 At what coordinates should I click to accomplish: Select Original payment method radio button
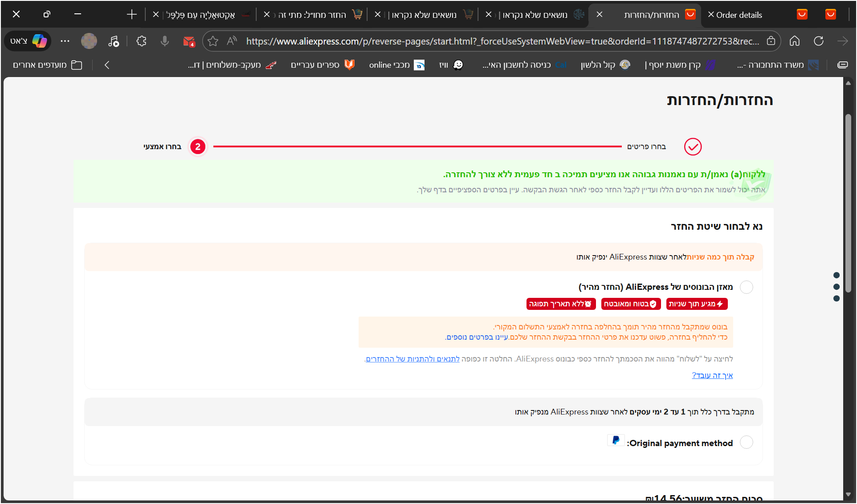click(x=746, y=443)
